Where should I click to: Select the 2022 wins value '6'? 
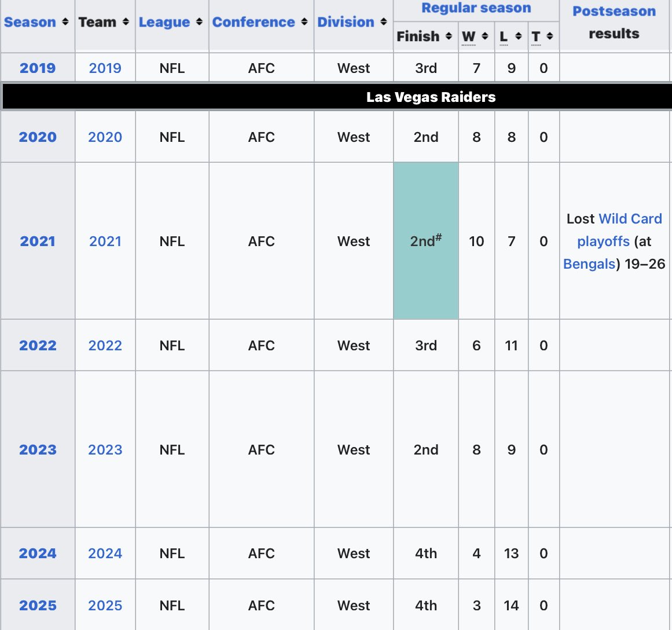[x=476, y=345]
